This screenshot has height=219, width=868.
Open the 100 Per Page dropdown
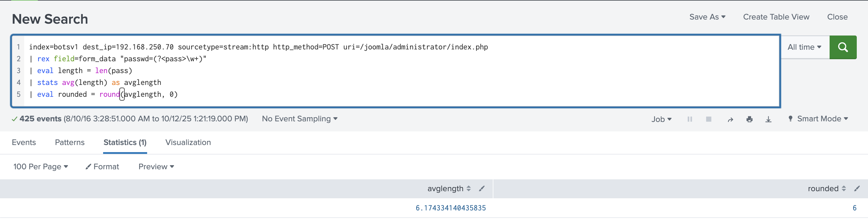pos(40,167)
